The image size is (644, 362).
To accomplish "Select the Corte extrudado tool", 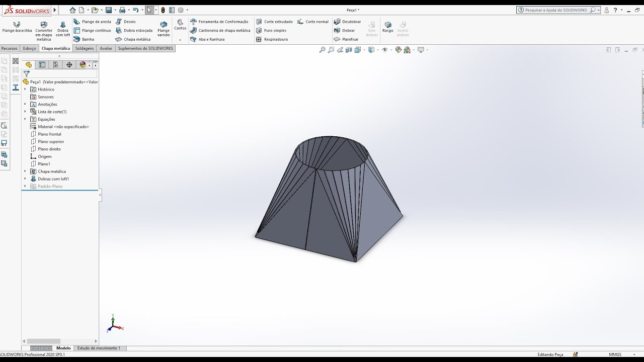I will [274, 22].
